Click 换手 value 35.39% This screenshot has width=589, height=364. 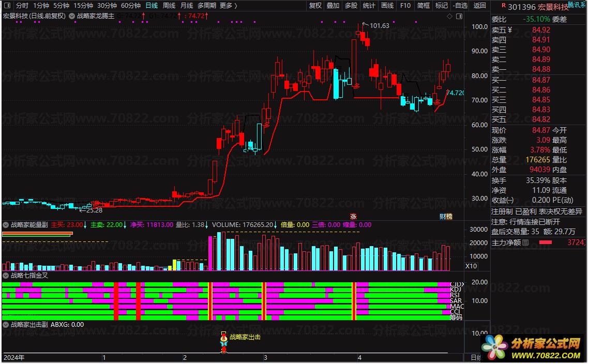538,180
